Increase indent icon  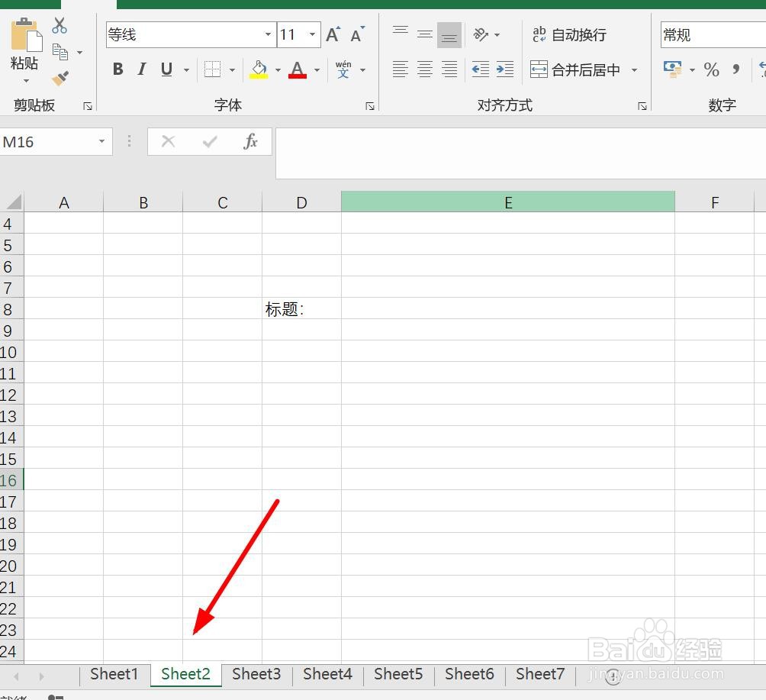click(x=505, y=69)
